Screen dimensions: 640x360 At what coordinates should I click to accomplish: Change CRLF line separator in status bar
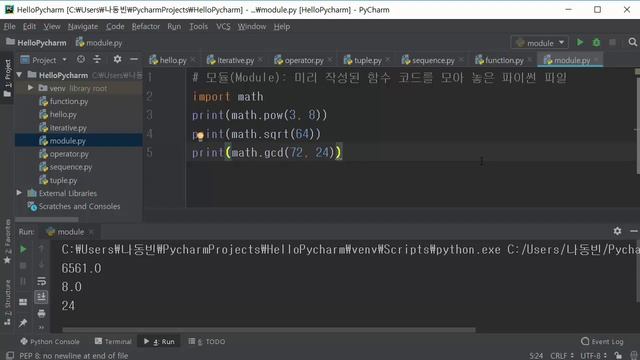[x=562, y=356]
